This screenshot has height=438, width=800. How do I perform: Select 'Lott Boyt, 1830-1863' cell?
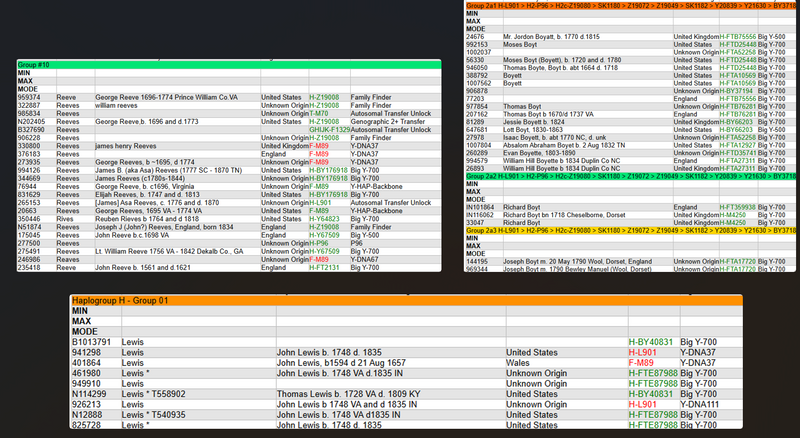pyautogui.click(x=534, y=130)
